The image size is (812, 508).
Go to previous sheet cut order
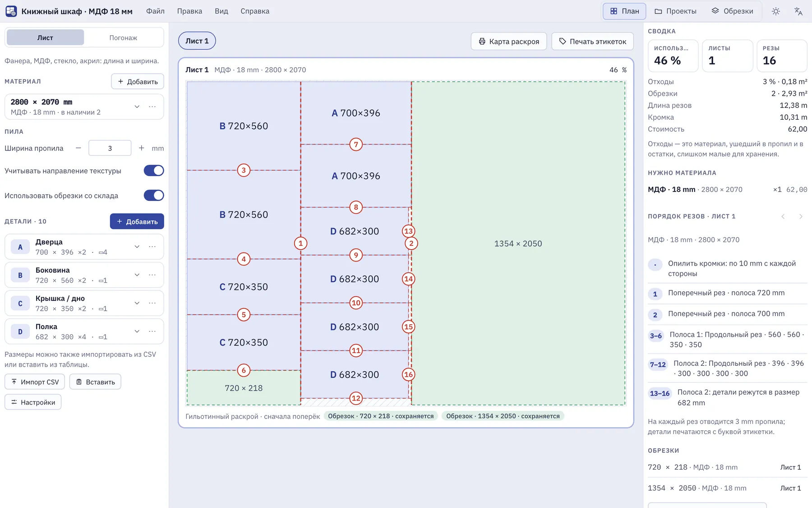(x=783, y=216)
